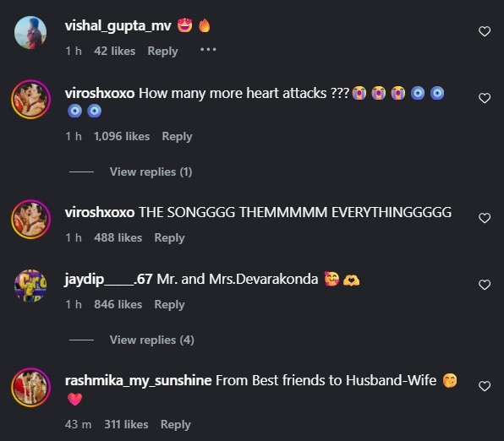504x441 pixels.
Task: Like vishal_gupta_mv's comment with heart icon
Action: point(485,31)
